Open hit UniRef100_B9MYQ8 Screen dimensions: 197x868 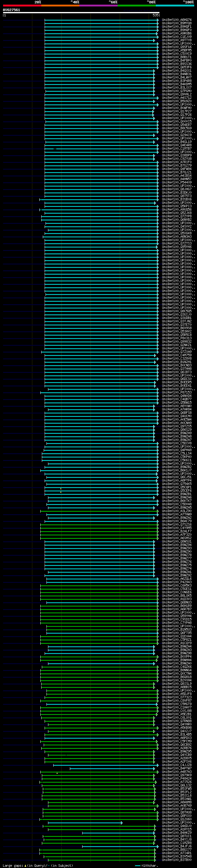click(177, 23)
